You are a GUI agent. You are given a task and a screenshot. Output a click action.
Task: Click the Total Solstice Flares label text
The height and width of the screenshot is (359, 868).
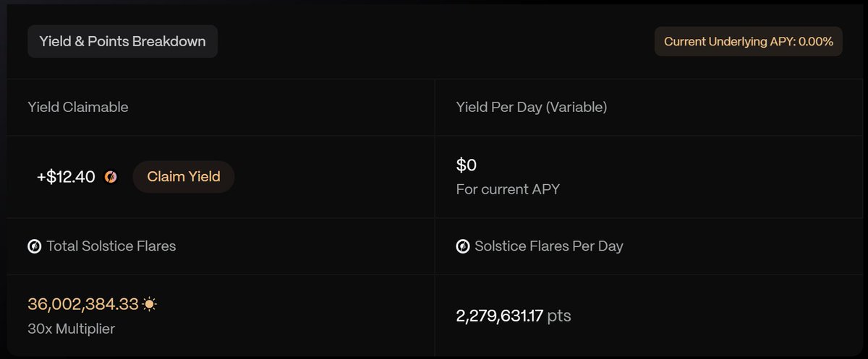(x=111, y=246)
